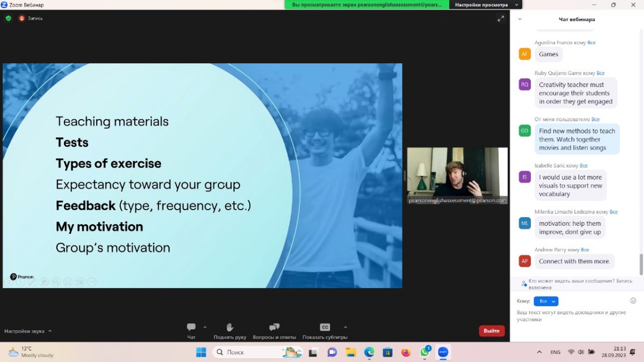Click the green encryption shield icon
Viewport: 644px width, 362px height.
[x=8, y=18]
